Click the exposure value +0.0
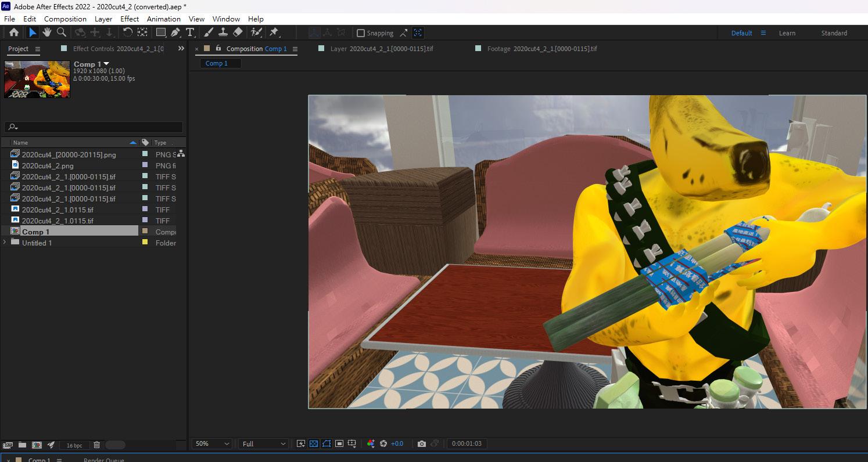Image resolution: width=868 pixels, height=462 pixels. pos(397,443)
